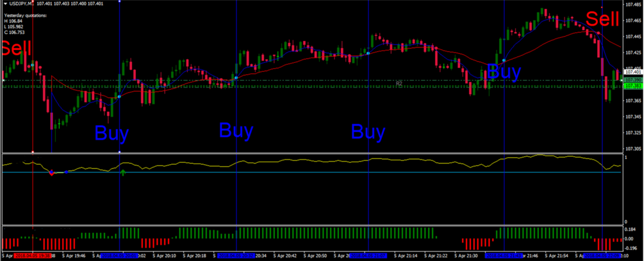
Task: Click the red Sell label near 107.465
Action: tap(602, 19)
